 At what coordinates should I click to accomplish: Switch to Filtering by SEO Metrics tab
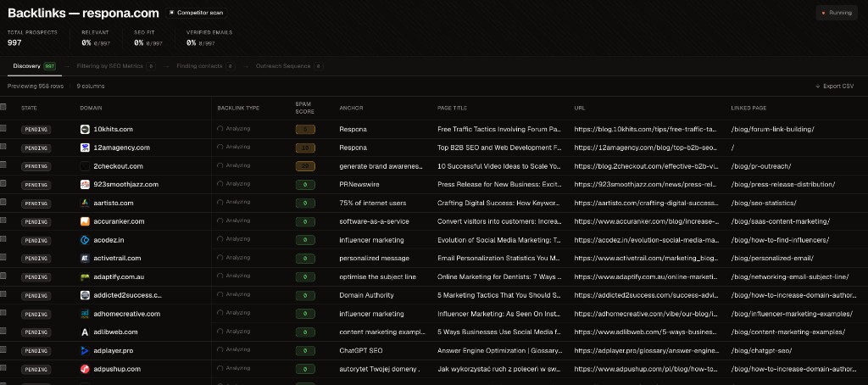(x=115, y=66)
